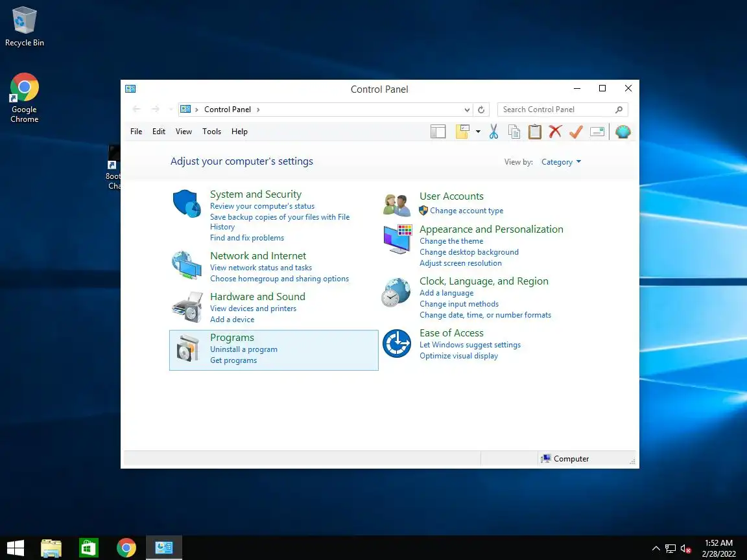The height and width of the screenshot is (560, 747).
Task: Click the network tray icon
Action: click(x=670, y=548)
